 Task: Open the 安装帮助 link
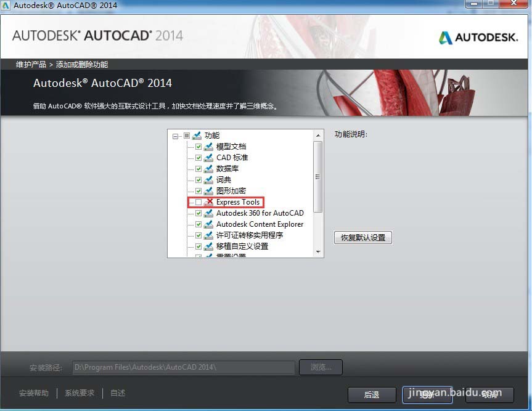pos(34,393)
